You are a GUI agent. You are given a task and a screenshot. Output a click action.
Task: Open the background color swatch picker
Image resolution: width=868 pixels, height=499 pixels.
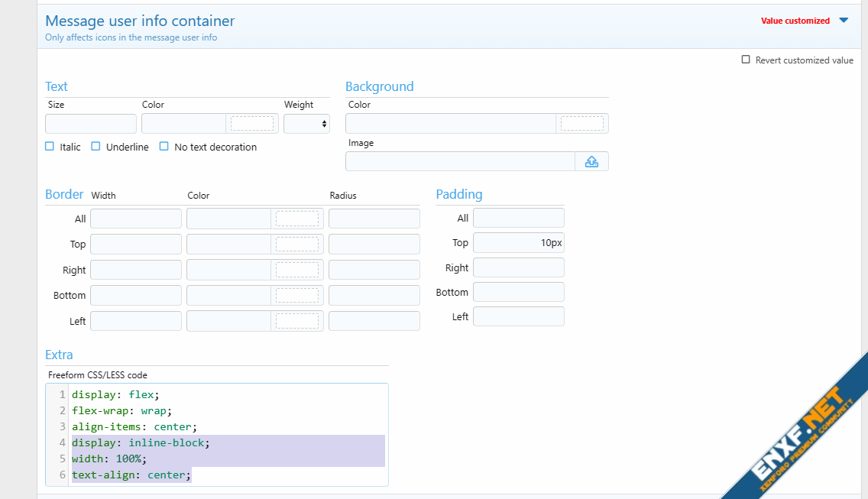point(581,124)
